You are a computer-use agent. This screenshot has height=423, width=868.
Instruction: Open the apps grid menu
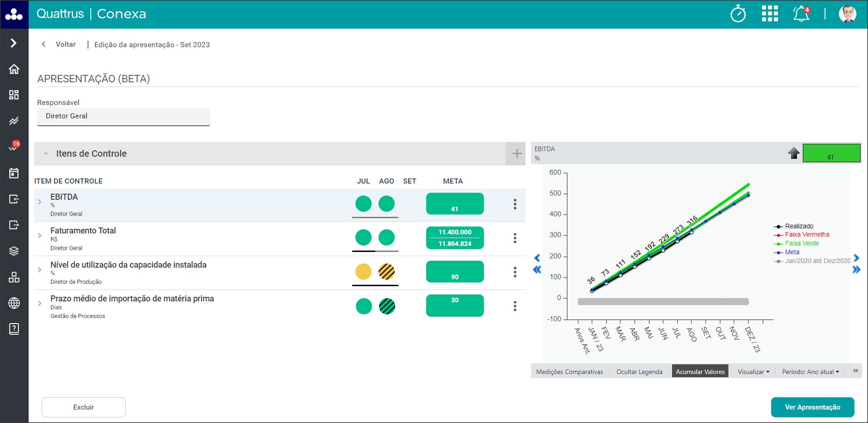[x=770, y=14]
